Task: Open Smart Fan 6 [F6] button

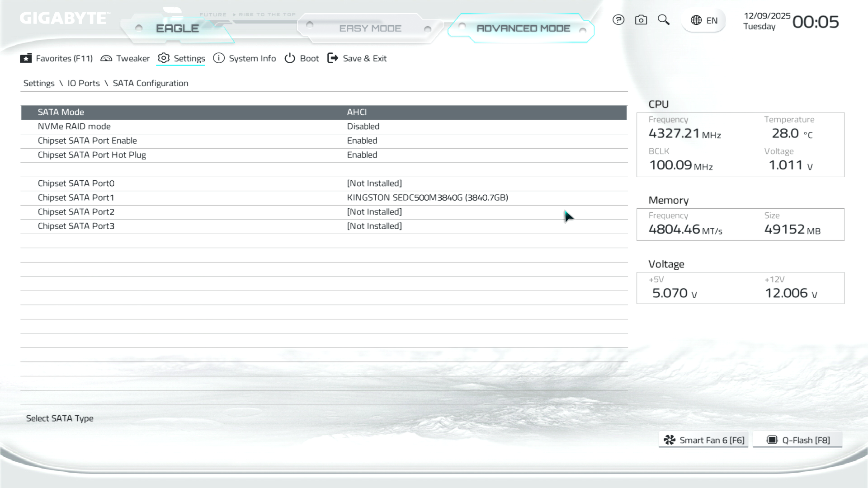Action: [x=703, y=440]
